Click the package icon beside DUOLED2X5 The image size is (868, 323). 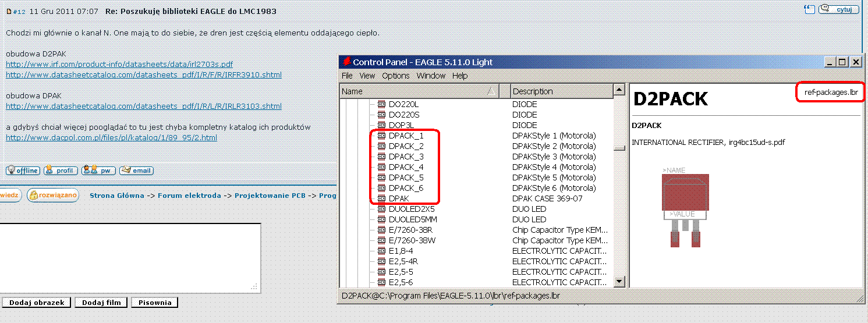coord(382,209)
